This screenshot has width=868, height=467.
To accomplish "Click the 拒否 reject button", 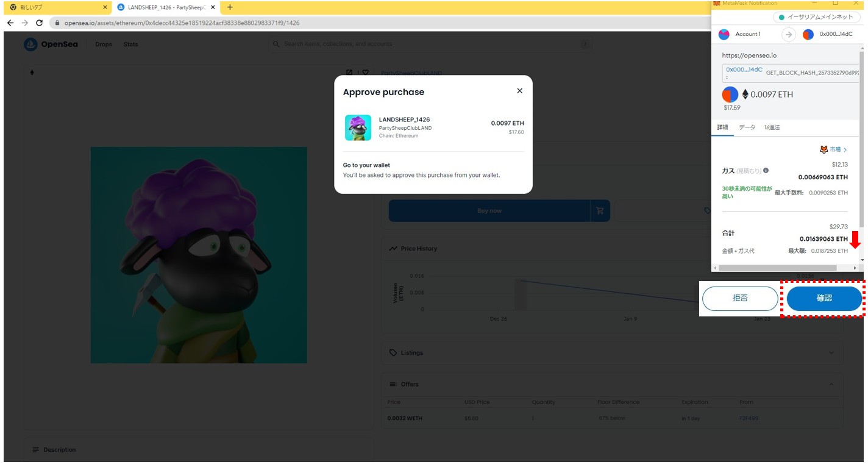I will (739, 299).
